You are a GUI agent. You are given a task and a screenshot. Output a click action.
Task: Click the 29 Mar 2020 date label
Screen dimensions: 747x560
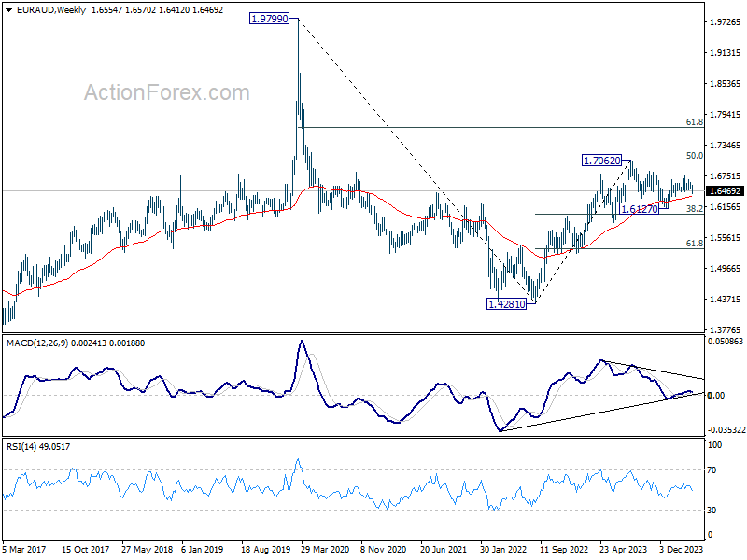325,549
